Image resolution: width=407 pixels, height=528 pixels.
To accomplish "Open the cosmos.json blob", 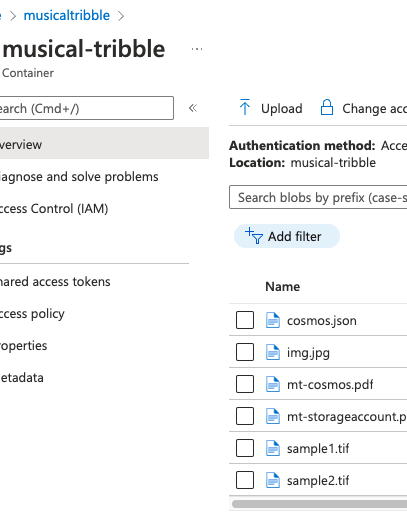I will pos(321,321).
